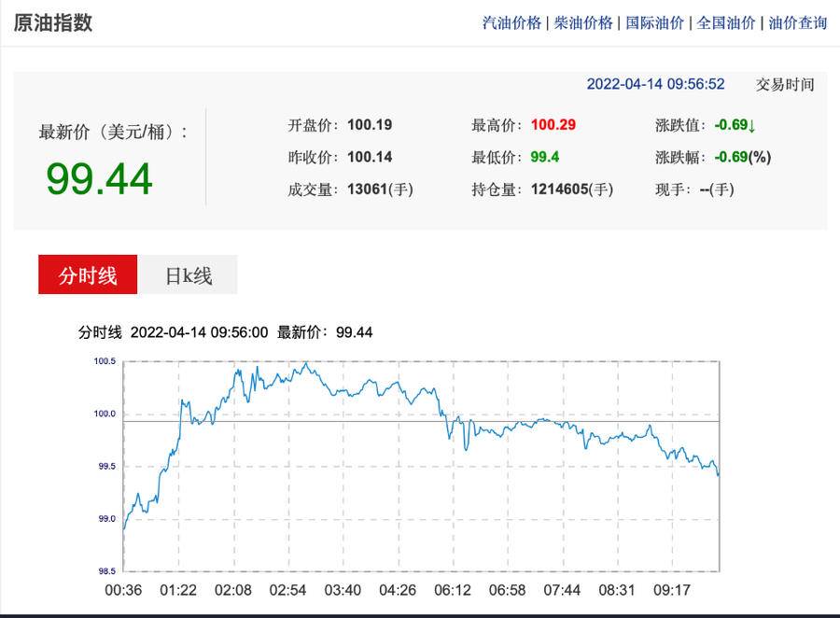Click the 04:26 x-axis label
Screen dimensions: 840x618
point(398,590)
